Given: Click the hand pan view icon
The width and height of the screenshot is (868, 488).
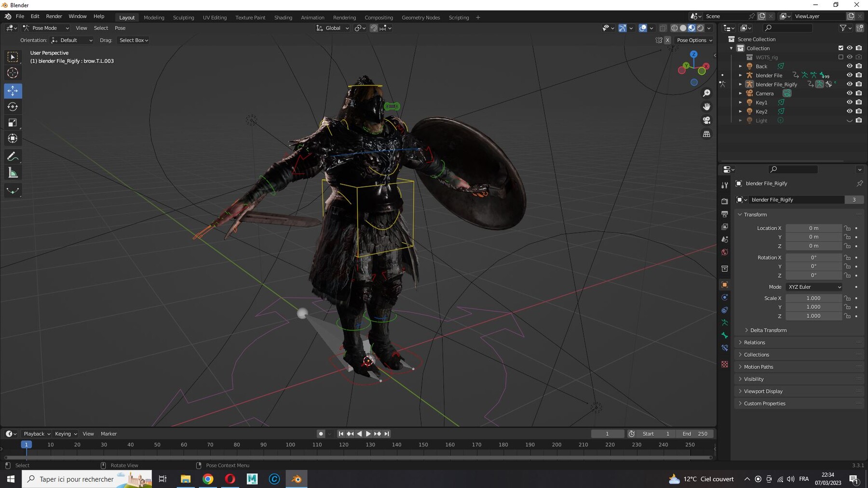Looking at the screenshot, I should coord(706,106).
